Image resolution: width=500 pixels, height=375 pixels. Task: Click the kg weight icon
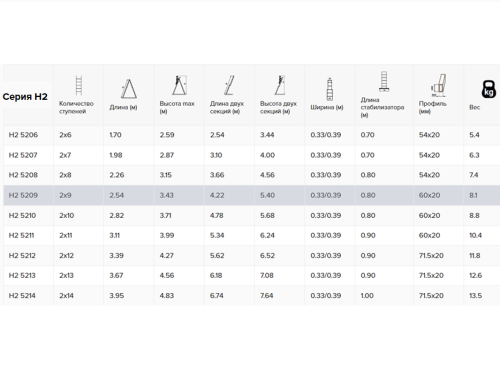(x=489, y=89)
